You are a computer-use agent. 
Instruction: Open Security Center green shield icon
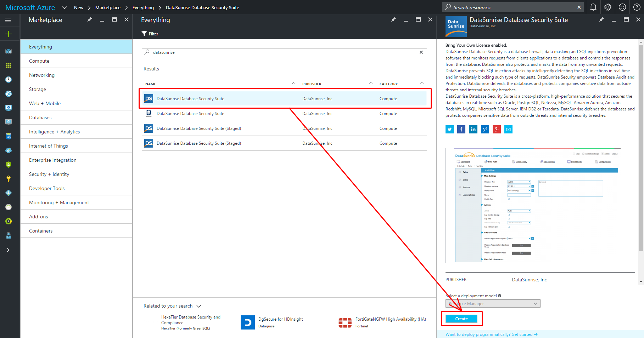pyautogui.click(x=9, y=165)
